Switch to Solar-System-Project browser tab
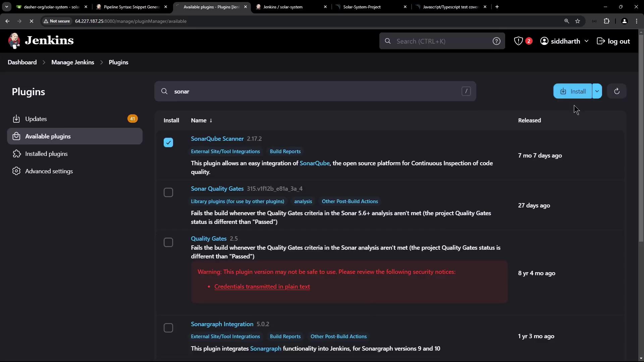The height and width of the screenshot is (362, 644). [362, 7]
